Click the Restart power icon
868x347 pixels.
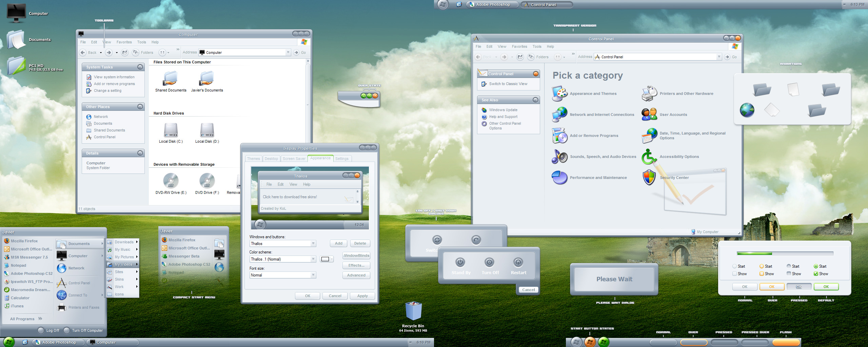pyautogui.click(x=518, y=262)
